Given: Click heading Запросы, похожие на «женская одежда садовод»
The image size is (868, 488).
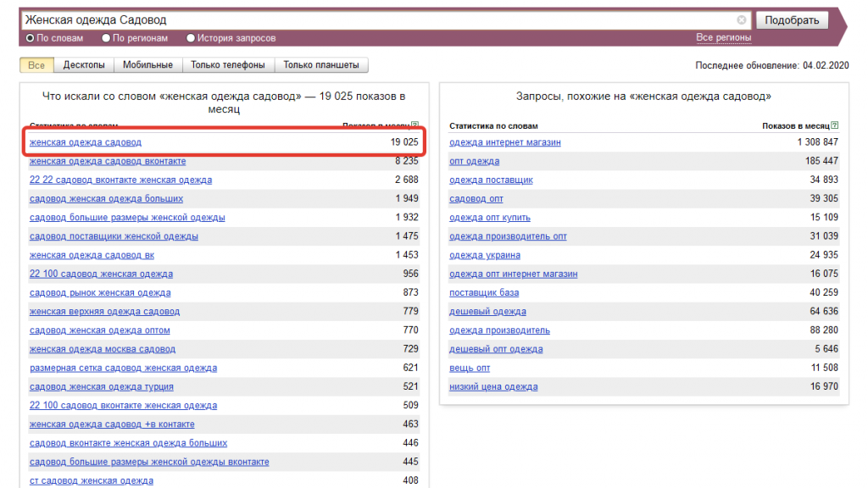Looking at the screenshot, I should click(643, 97).
